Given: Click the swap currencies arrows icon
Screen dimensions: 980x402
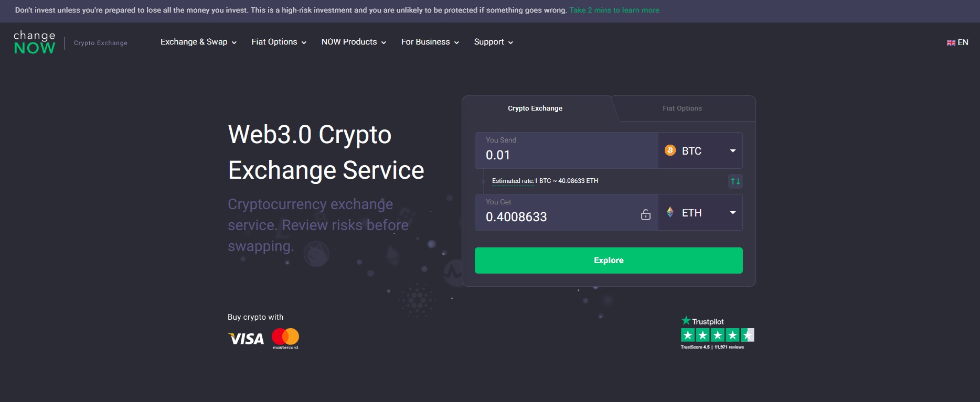Looking at the screenshot, I should coord(736,181).
